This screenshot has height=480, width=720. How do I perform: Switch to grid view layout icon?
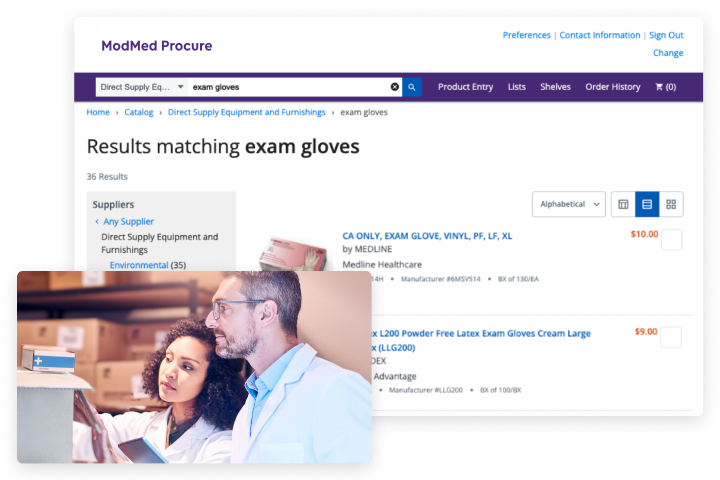(671, 204)
